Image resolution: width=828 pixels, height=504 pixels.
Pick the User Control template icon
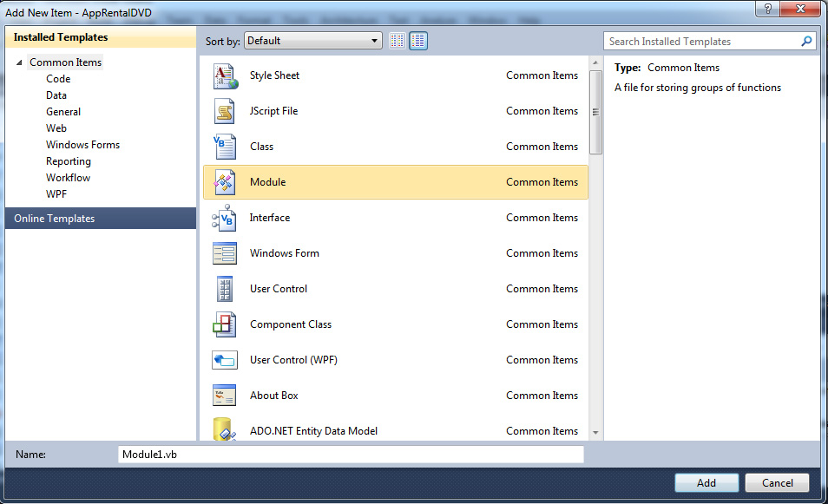(x=225, y=289)
